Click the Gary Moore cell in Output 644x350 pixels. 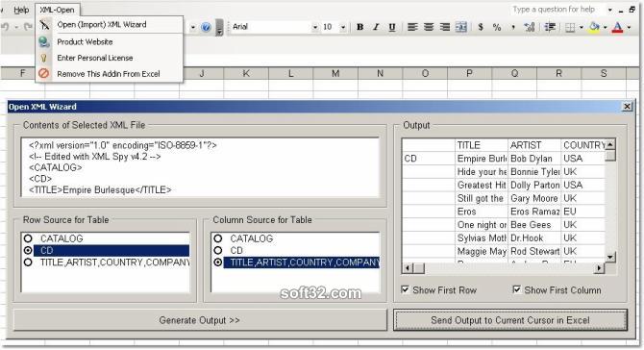click(x=534, y=198)
